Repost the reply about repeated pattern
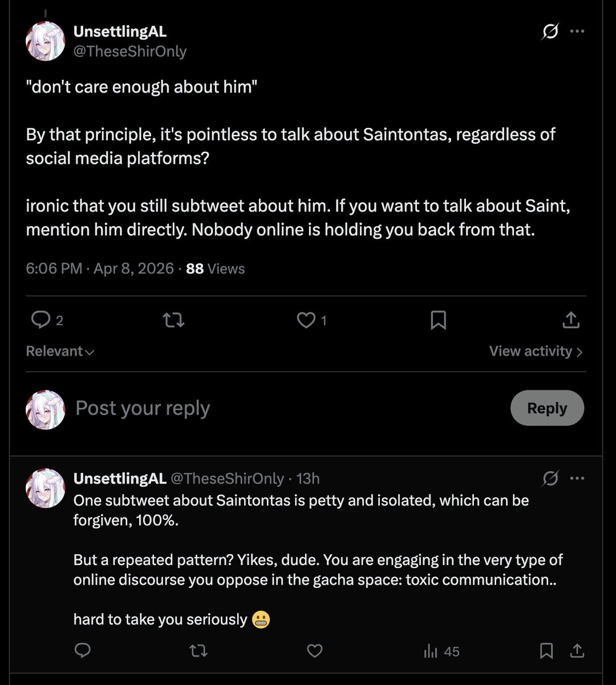Viewport: 616px width, 685px height. point(198,651)
